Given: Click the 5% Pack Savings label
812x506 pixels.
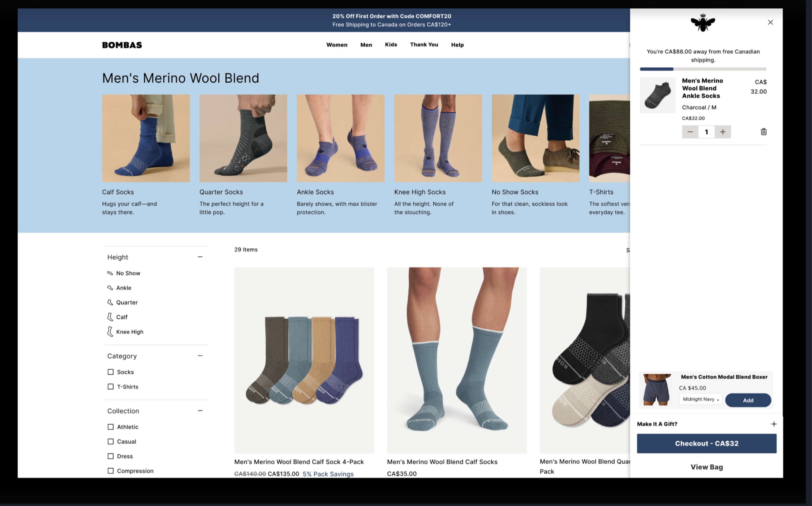Looking at the screenshot, I should [328, 474].
